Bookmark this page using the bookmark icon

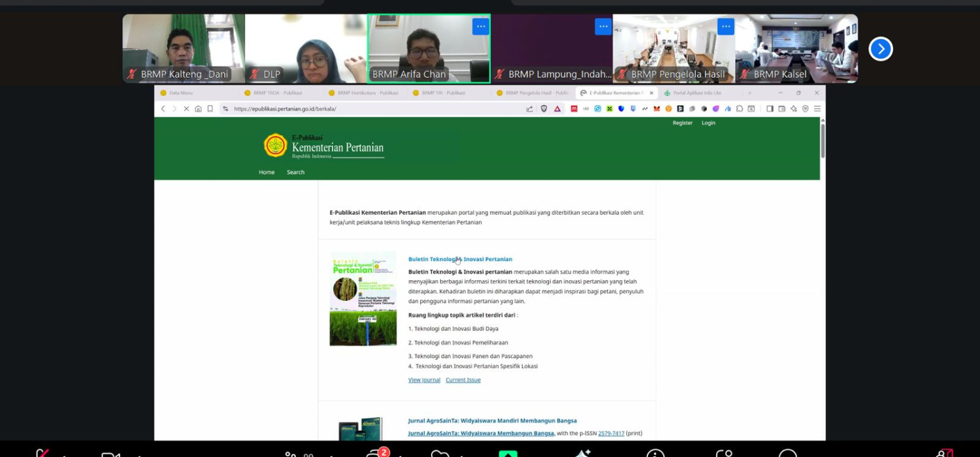[210, 109]
